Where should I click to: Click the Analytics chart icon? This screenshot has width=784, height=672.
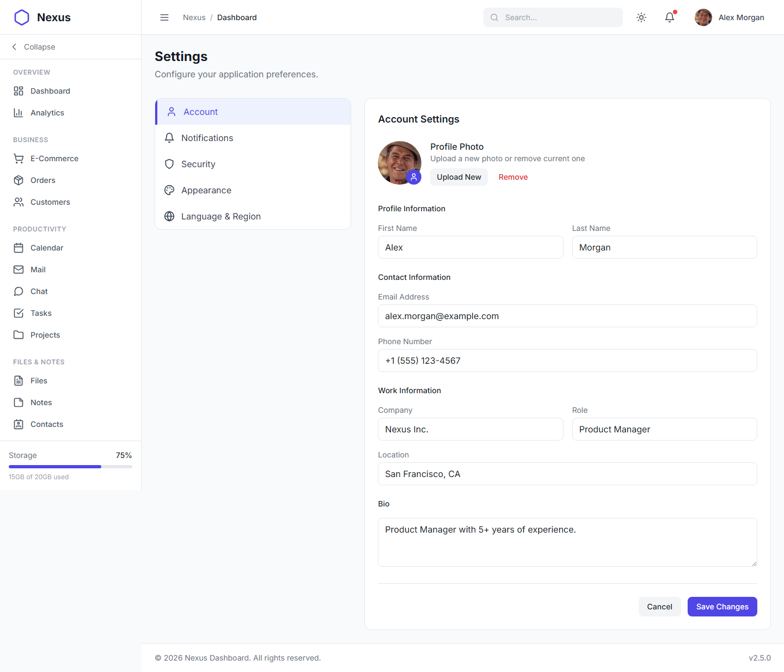tap(19, 113)
